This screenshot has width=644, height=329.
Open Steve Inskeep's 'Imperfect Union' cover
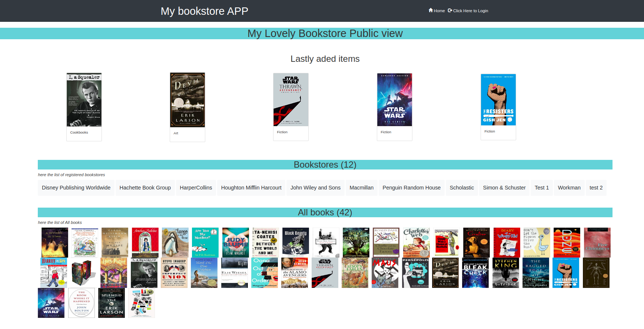pyautogui.click(x=174, y=273)
